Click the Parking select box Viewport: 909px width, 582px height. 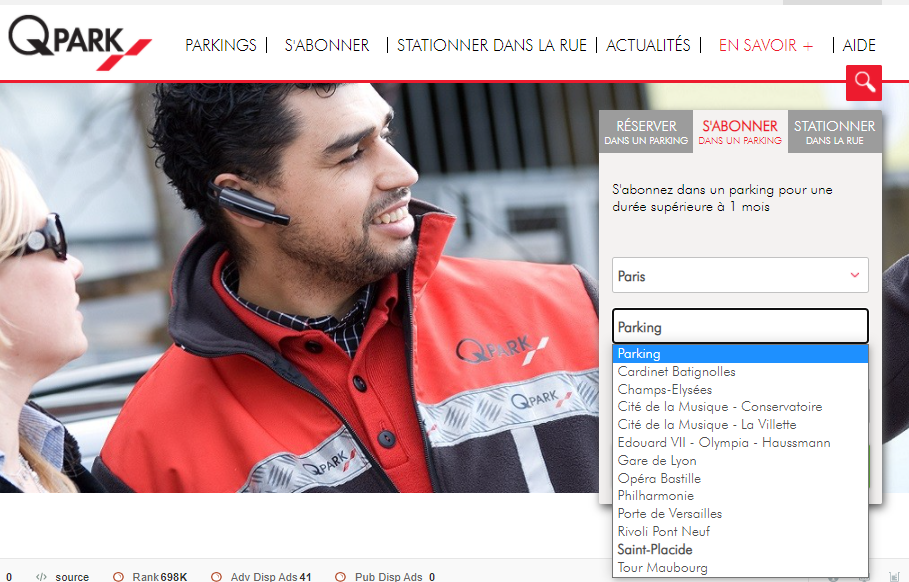(x=740, y=326)
